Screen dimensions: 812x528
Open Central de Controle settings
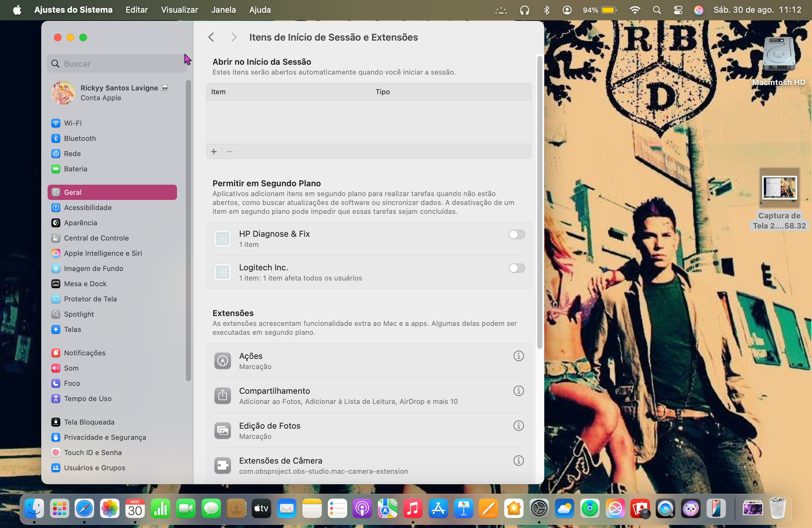pyautogui.click(x=96, y=238)
